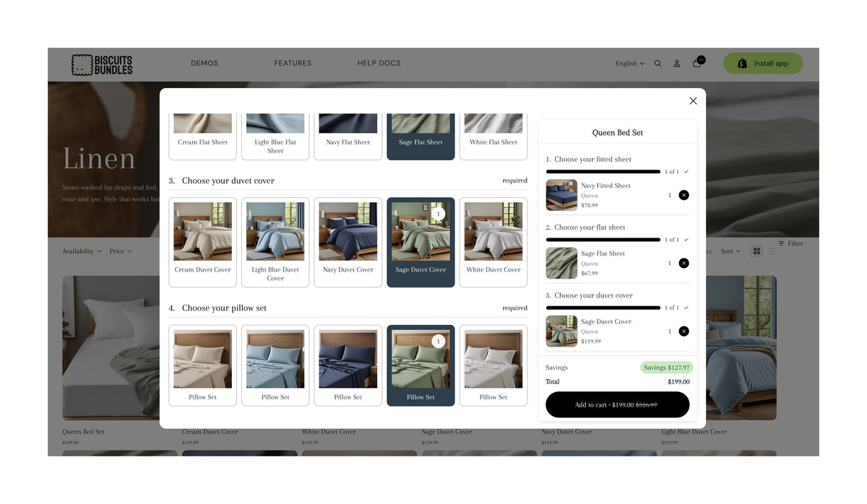Collapse the flat sheet step chevron
Image resolution: width=867 pixels, height=504 pixels.
coord(686,240)
